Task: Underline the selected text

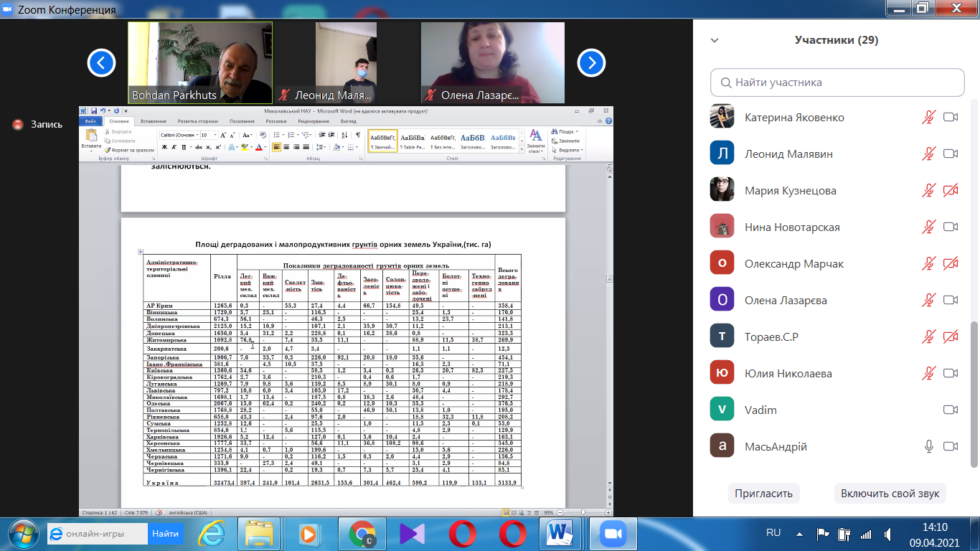Action: tap(184, 147)
